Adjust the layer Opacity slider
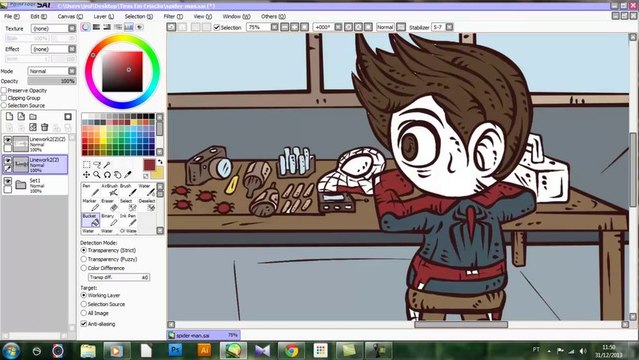The height and width of the screenshot is (360, 639). [51, 81]
